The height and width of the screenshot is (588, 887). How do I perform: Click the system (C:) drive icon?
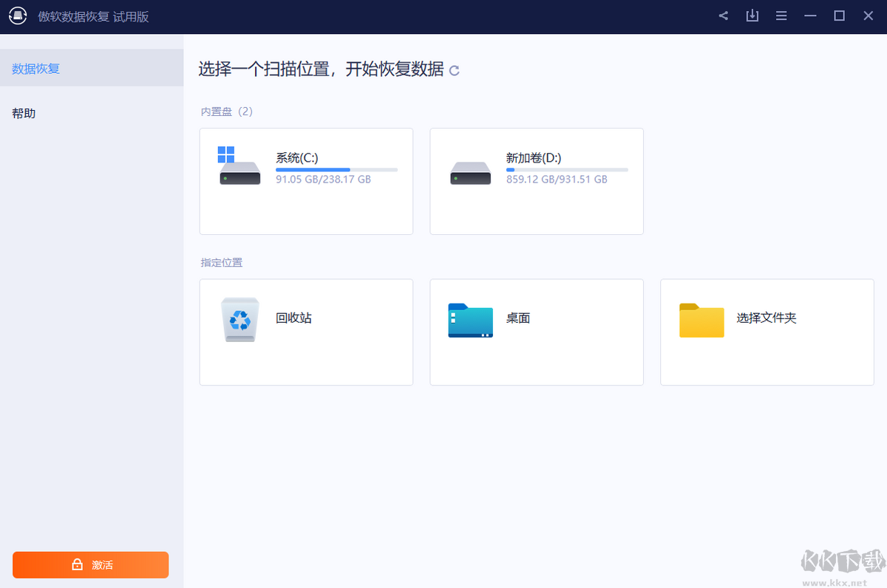(x=239, y=165)
